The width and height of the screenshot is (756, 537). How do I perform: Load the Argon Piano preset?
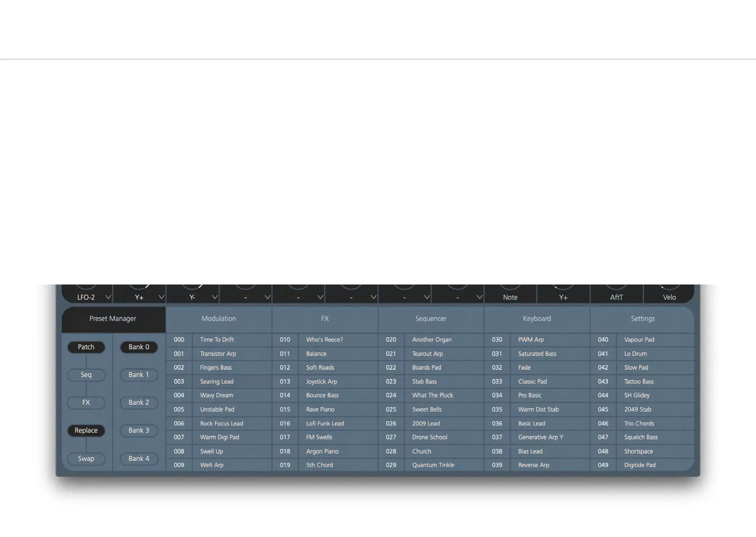tap(325, 451)
